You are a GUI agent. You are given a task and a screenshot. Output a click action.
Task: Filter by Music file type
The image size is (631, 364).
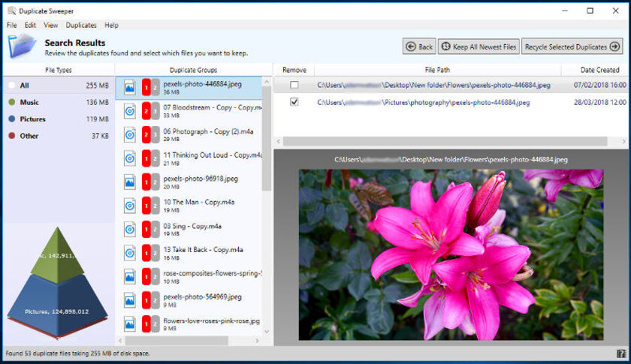click(x=59, y=102)
